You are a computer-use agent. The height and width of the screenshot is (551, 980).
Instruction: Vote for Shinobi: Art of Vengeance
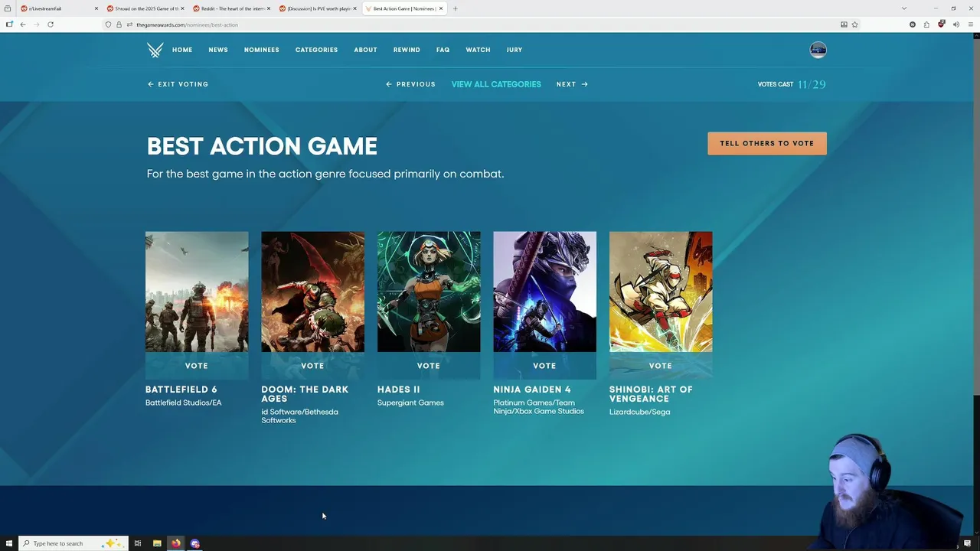661,366
